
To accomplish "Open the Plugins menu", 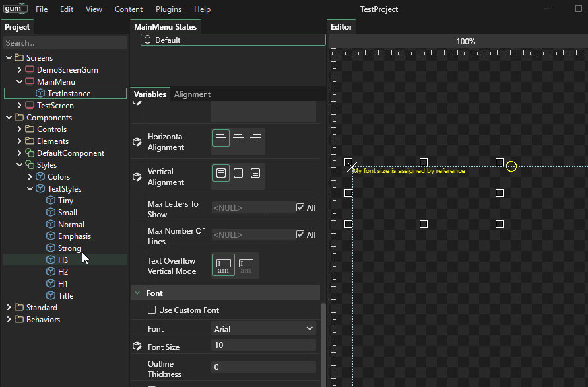I will point(168,9).
